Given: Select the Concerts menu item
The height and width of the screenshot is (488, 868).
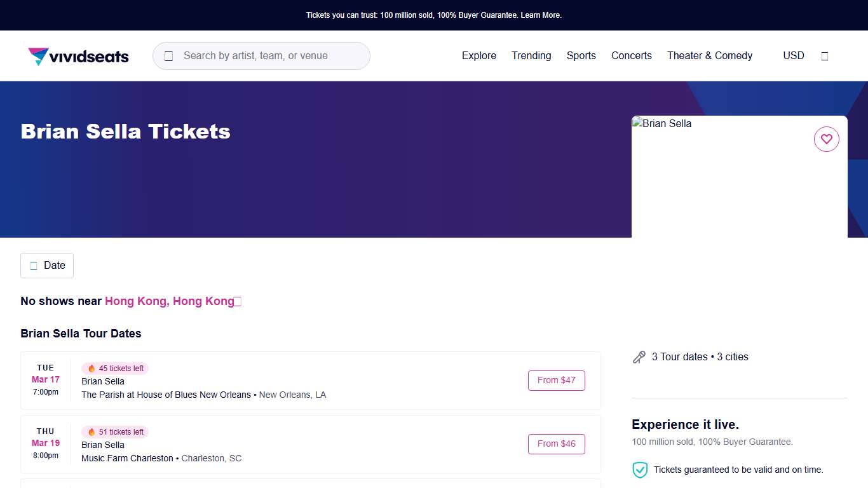Looking at the screenshot, I should coord(631,56).
